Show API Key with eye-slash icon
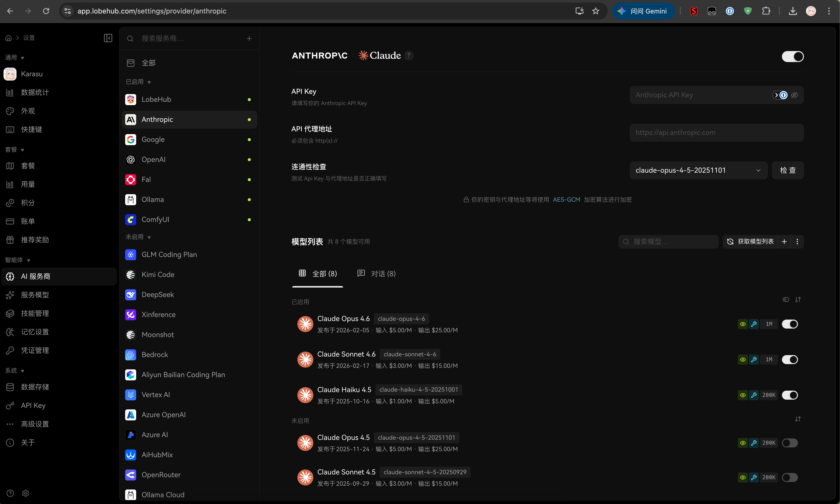This screenshot has width=840, height=504. coord(794,95)
